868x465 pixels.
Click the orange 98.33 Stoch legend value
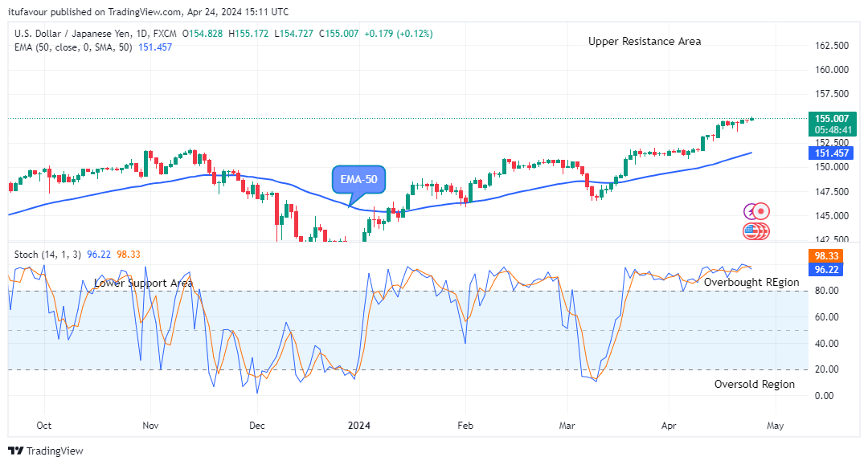(x=129, y=255)
